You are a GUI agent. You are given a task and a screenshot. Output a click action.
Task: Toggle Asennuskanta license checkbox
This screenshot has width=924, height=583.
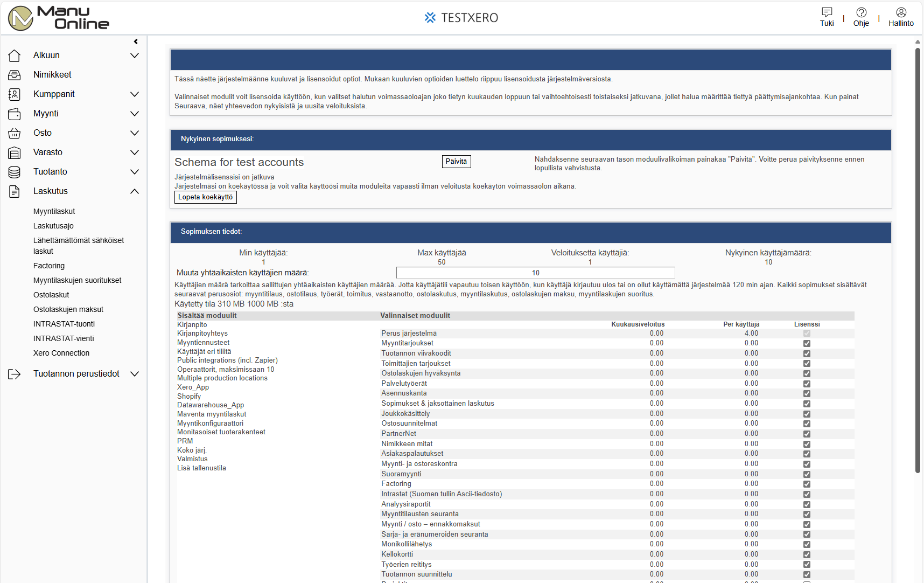[807, 393]
